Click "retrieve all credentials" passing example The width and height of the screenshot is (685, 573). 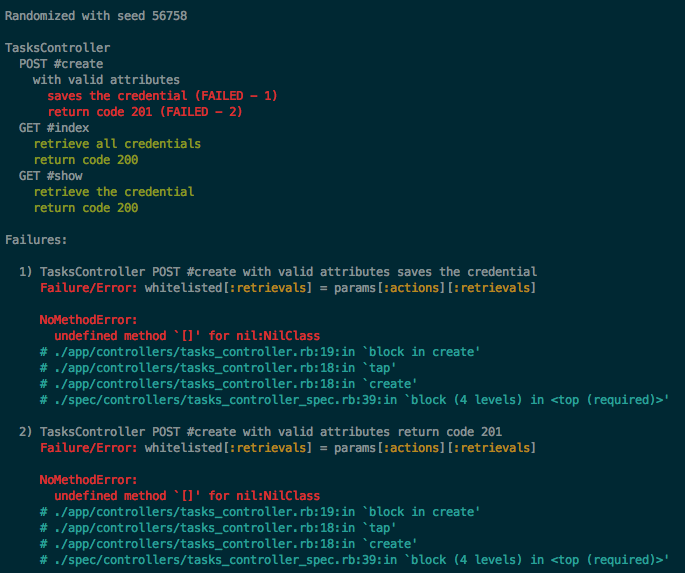click(117, 144)
